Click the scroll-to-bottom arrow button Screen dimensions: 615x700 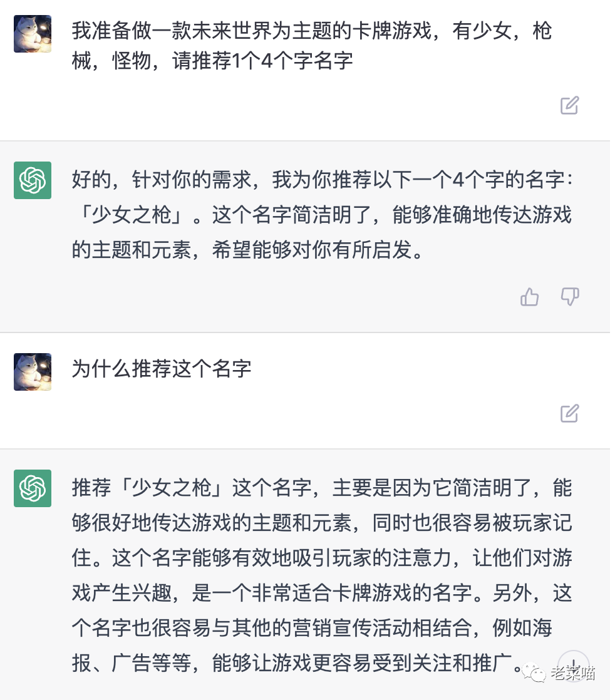coord(574,666)
